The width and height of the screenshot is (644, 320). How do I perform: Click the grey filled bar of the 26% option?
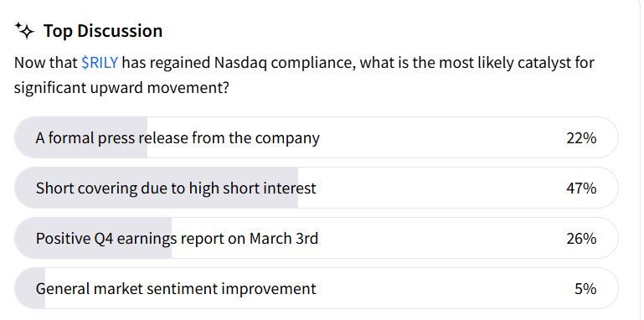(93, 238)
